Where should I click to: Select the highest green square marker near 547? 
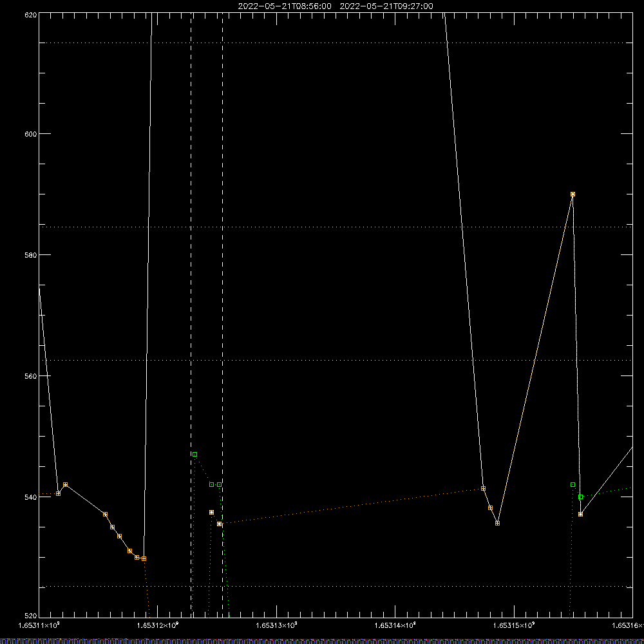click(x=194, y=454)
